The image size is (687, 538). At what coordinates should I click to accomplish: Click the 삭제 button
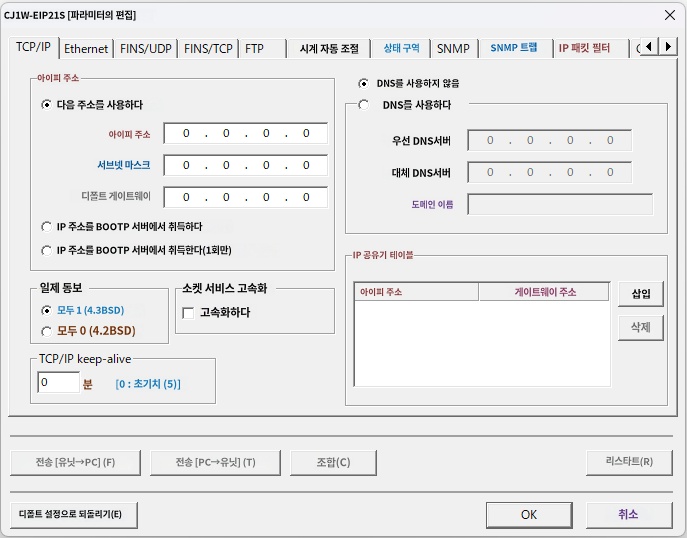click(x=641, y=328)
